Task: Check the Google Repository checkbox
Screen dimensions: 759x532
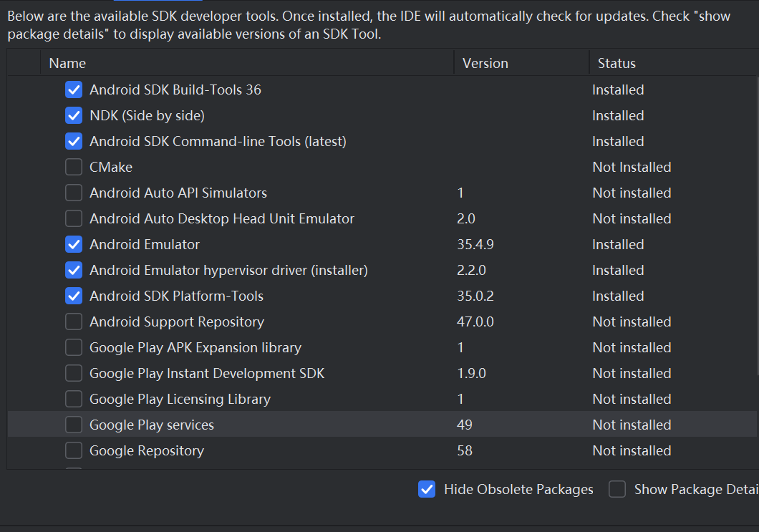Action: 74,450
